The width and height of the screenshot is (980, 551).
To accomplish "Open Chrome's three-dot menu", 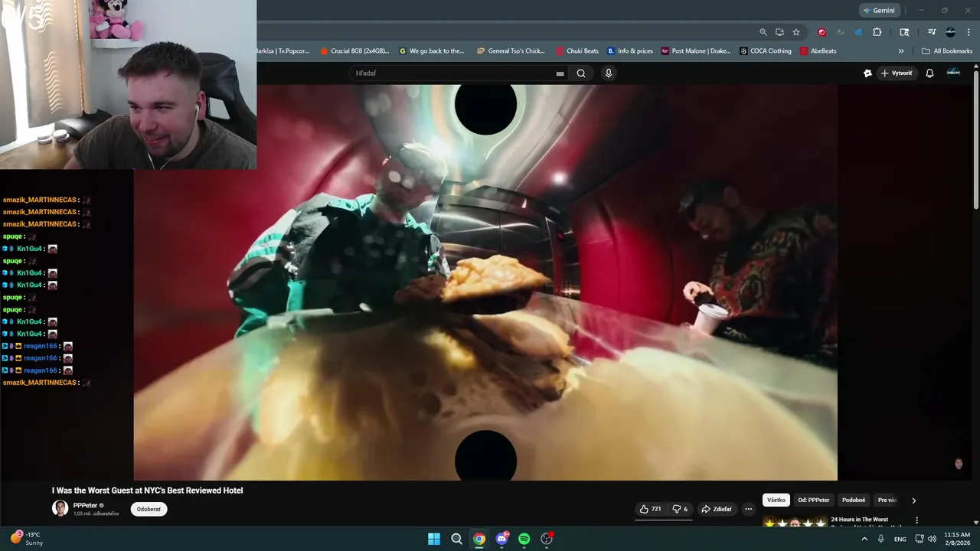I will (x=968, y=32).
